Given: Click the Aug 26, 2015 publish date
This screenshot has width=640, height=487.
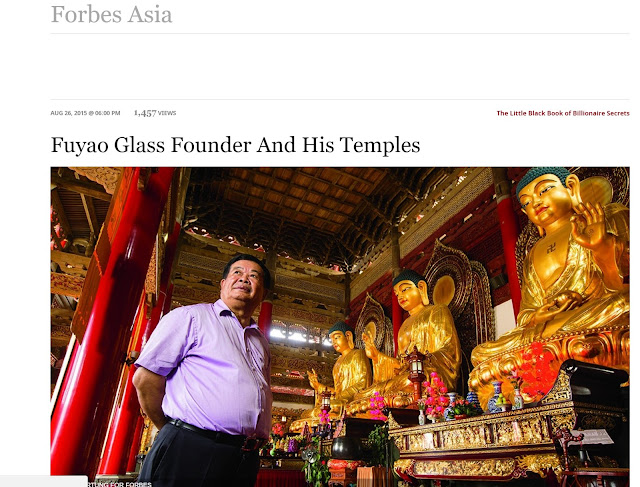Looking at the screenshot, I should [x=85, y=113].
